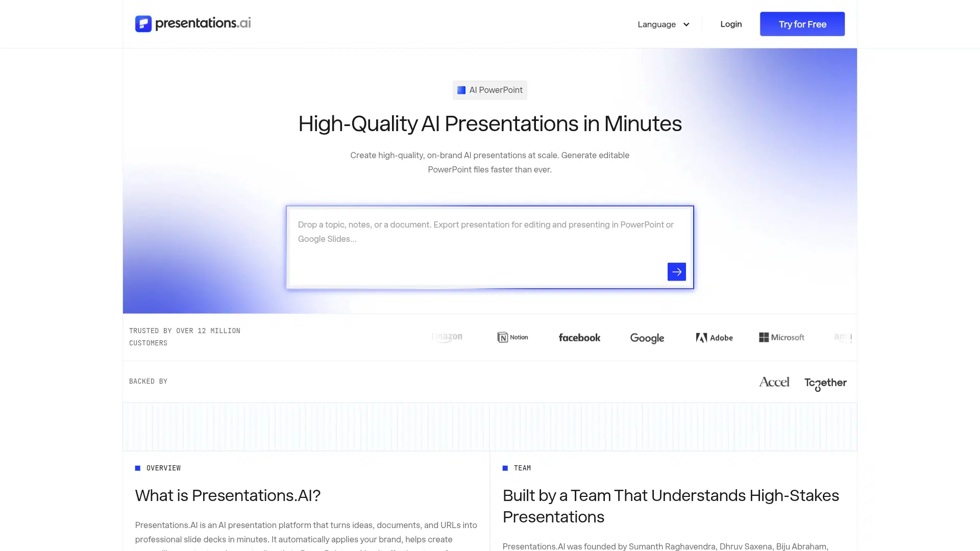The width and height of the screenshot is (980, 551).
Task: Click the presentations.ai wordmark text
Action: [203, 23]
